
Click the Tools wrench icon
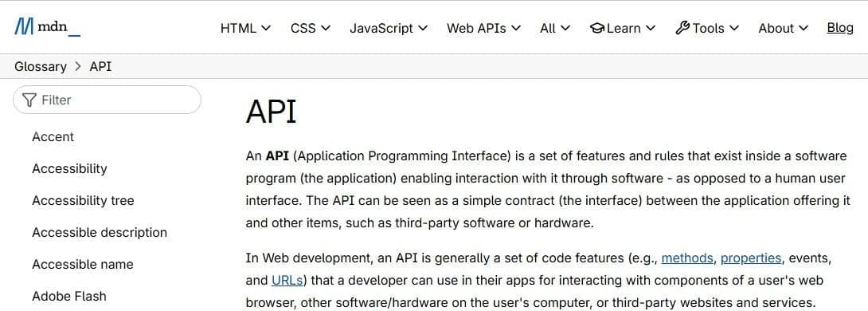pyautogui.click(x=682, y=28)
